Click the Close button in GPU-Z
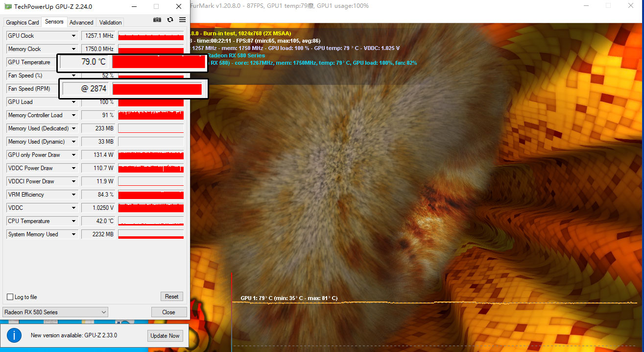 [168, 312]
